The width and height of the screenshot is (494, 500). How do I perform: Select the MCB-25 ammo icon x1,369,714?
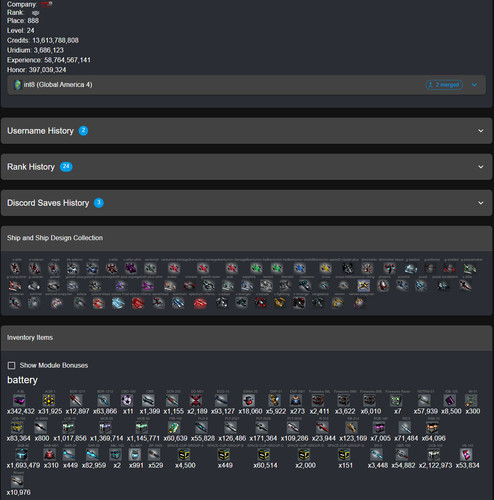105,427
